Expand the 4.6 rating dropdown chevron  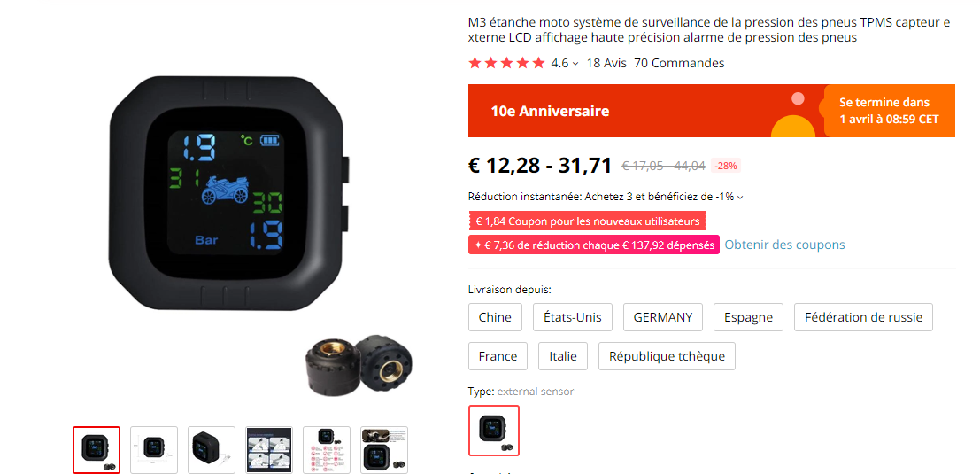[575, 64]
